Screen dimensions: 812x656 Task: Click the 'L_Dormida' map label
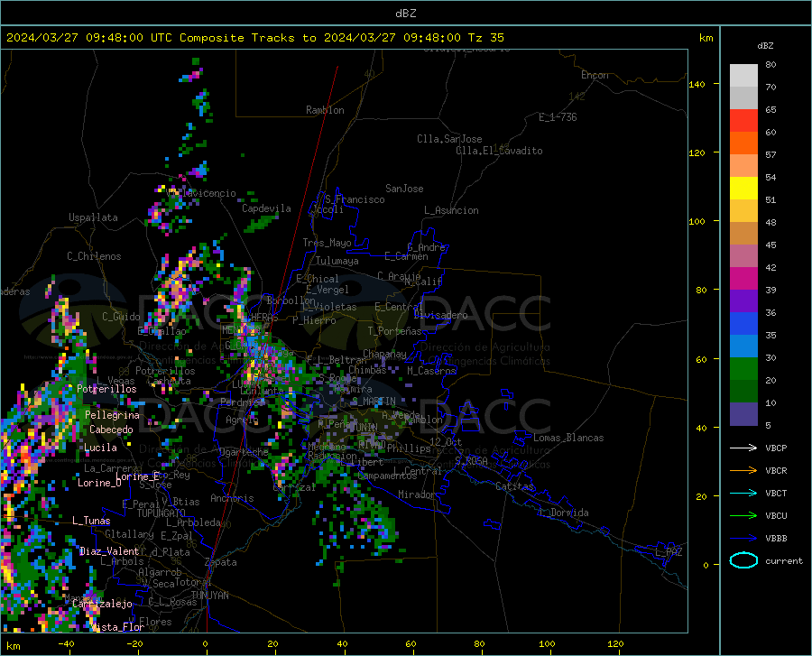pyautogui.click(x=563, y=513)
